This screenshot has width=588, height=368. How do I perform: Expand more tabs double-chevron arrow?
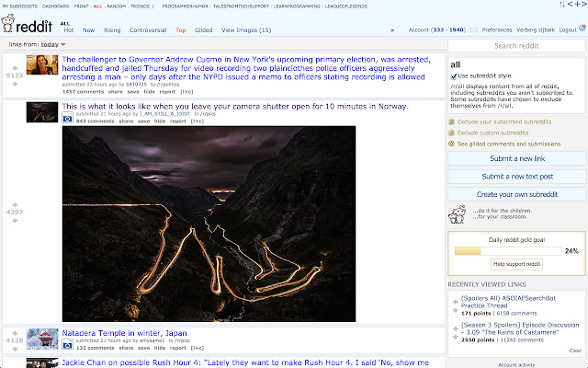point(392,30)
